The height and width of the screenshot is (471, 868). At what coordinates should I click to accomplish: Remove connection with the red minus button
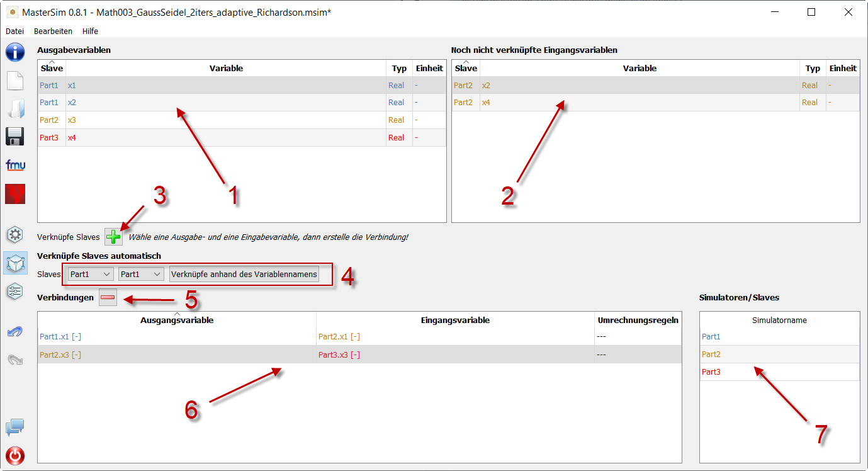click(x=108, y=297)
